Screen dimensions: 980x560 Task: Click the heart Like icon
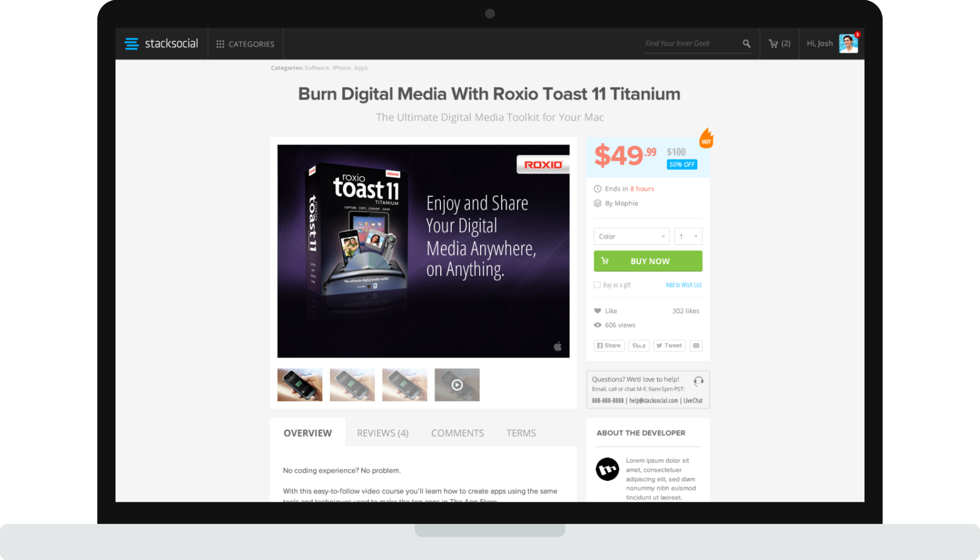coord(598,311)
